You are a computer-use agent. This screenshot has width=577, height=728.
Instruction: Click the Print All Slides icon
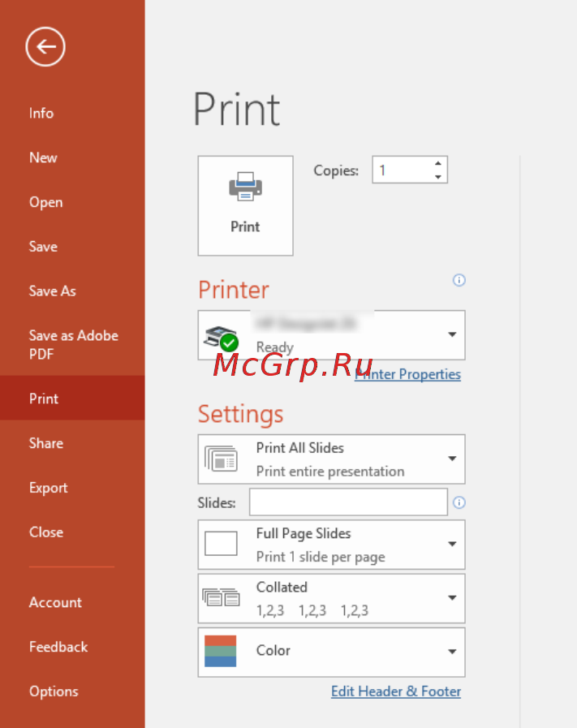(x=221, y=459)
